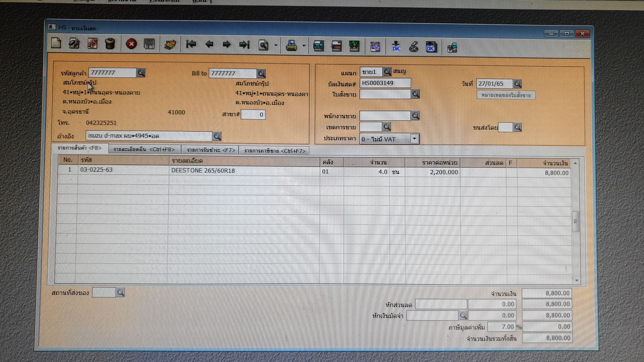
Task: Open the date picker lookup icon
Action: (518, 84)
